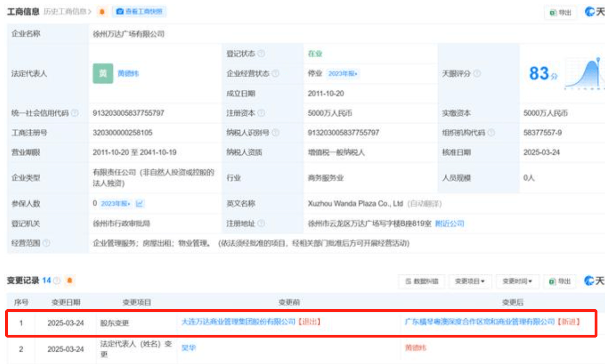Click registration number 320300000258105
The width and height of the screenshot is (605, 364).
point(123,133)
